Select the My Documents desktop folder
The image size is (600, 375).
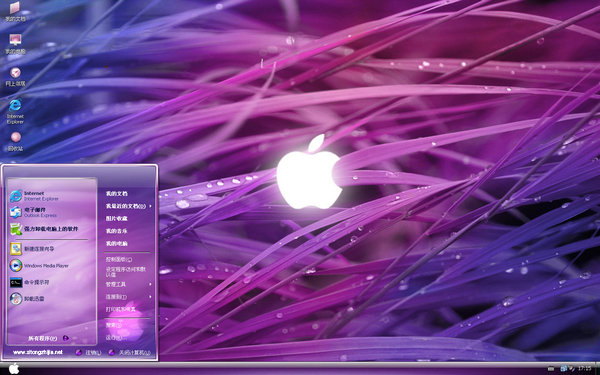pyautogui.click(x=15, y=11)
